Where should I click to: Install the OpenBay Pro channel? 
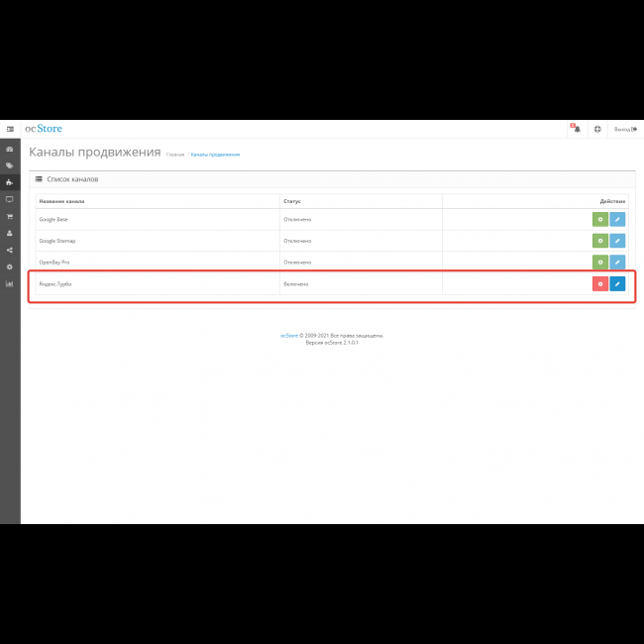(x=599, y=263)
